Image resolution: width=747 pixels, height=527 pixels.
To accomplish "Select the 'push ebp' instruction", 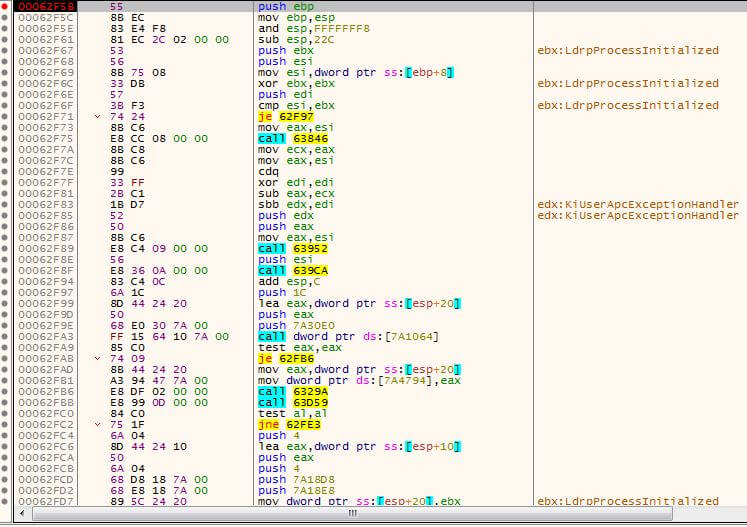I will 286,7.
